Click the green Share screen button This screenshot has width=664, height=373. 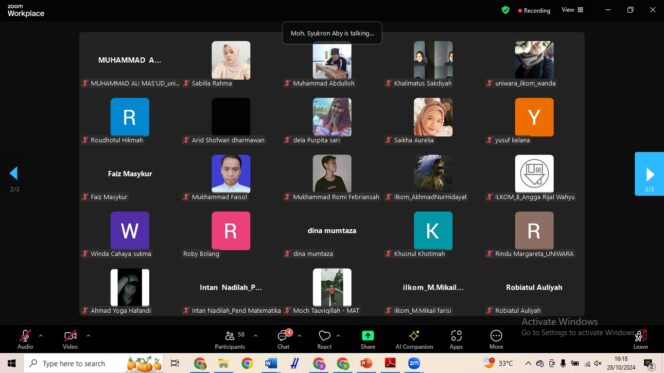[x=368, y=340]
